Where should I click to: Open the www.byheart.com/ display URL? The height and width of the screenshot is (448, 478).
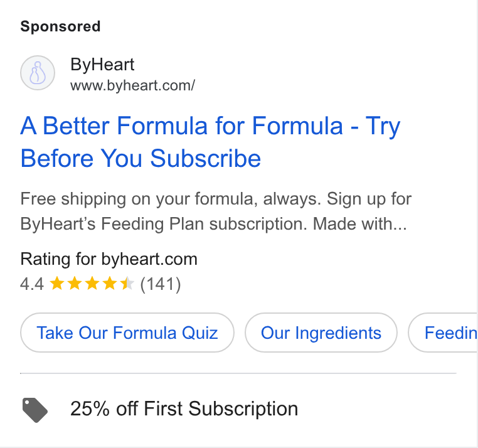click(x=132, y=85)
